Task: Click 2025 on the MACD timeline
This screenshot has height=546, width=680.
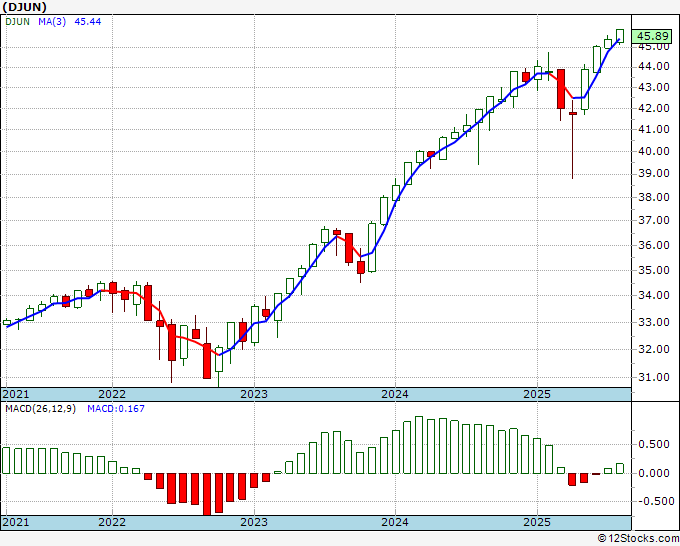Action: click(537, 522)
